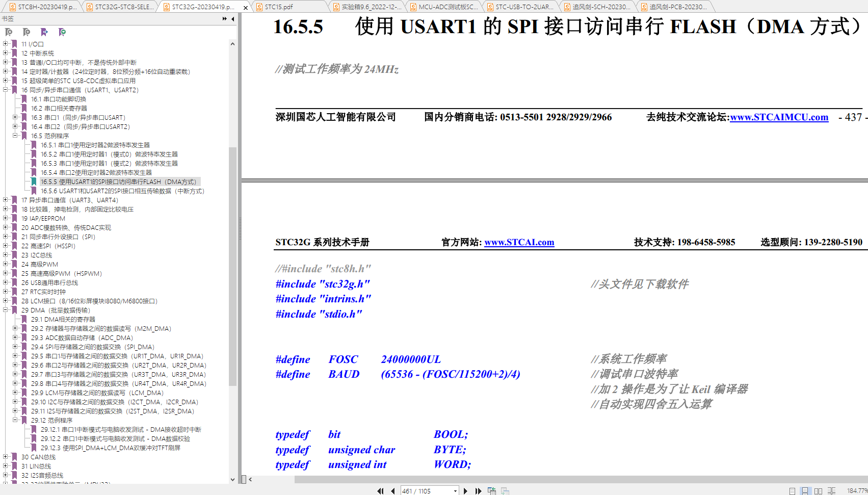Click the bookmark icon beside 11 I/O口
The width and height of the screenshot is (868, 495).
click(14, 44)
